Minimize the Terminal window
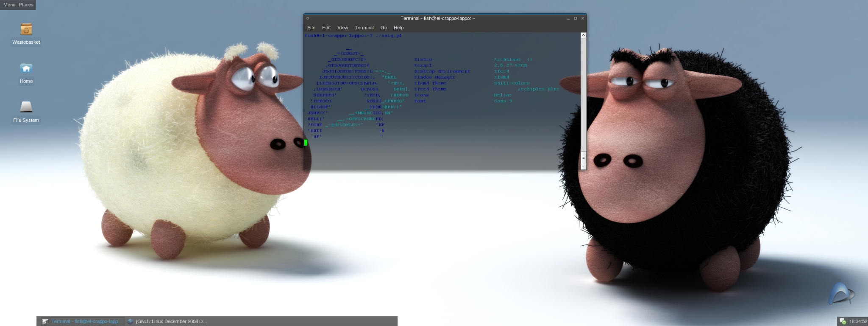 tap(568, 18)
